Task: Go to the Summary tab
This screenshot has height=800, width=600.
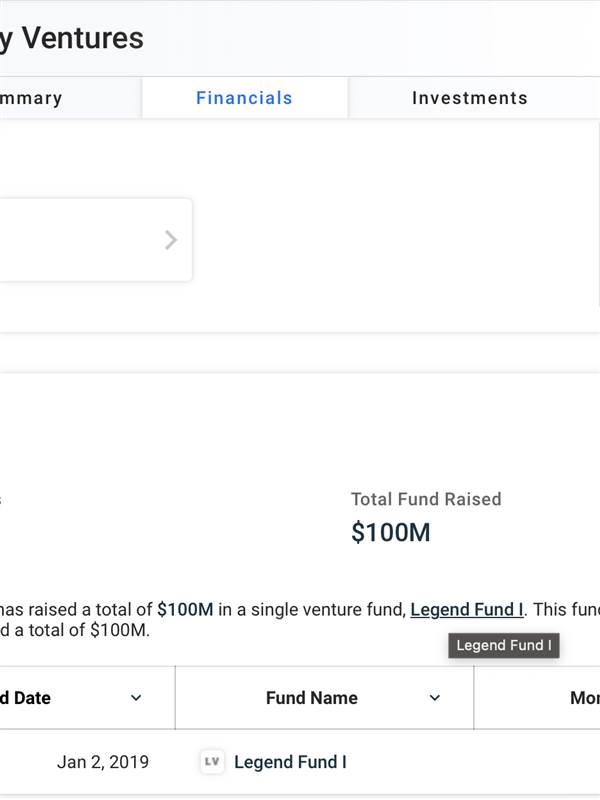Action: (31, 97)
